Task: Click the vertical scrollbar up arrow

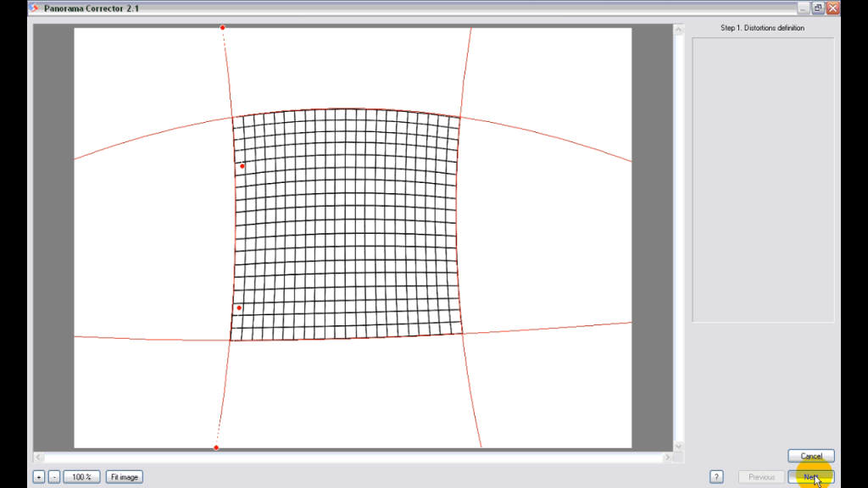Action: click(678, 30)
